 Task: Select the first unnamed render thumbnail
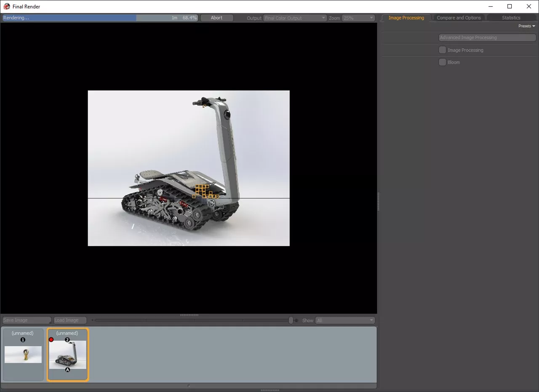(23, 355)
